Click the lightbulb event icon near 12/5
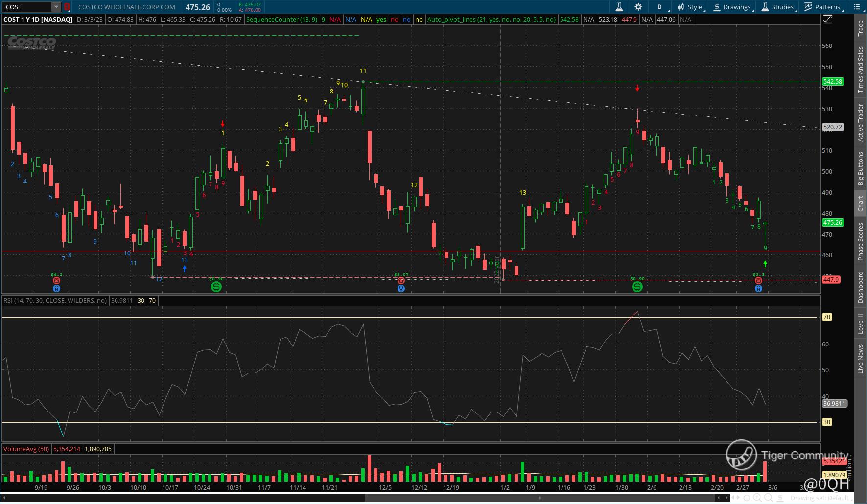Viewport: 867px width, 504px height. 401,289
